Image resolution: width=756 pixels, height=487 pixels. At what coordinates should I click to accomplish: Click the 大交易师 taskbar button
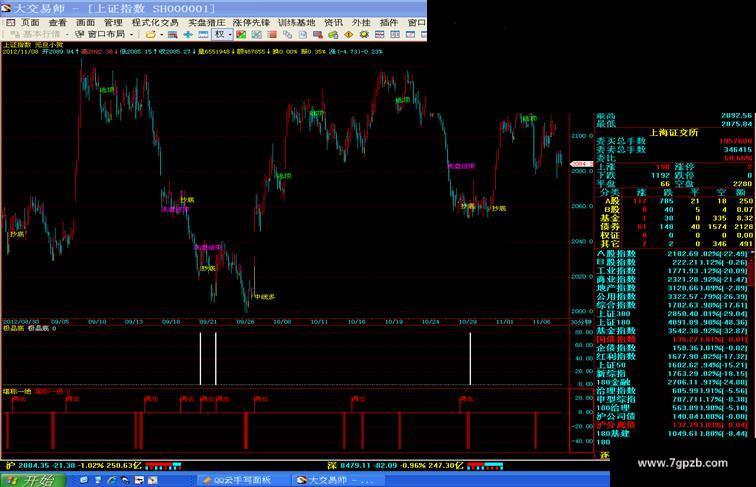click(338, 481)
